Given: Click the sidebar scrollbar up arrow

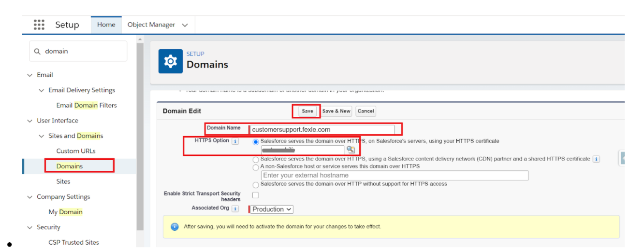Looking at the screenshot, I should click(x=140, y=39).
